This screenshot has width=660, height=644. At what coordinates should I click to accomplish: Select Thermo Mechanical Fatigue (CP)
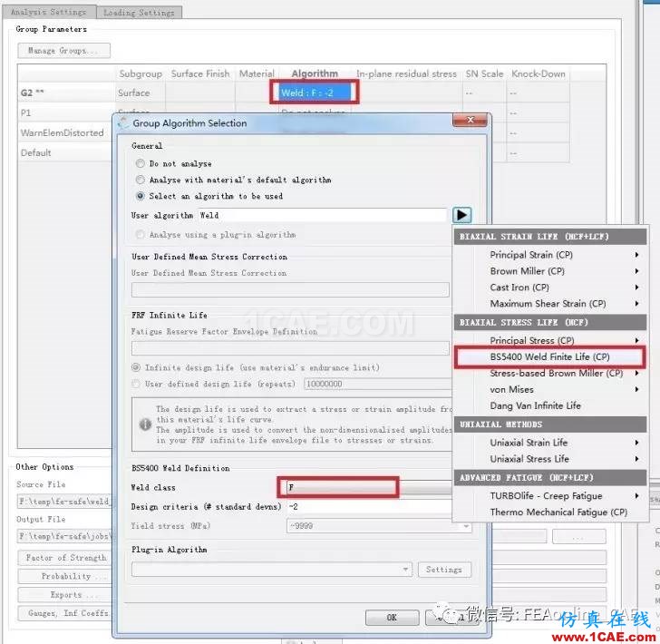coord(549,512)
